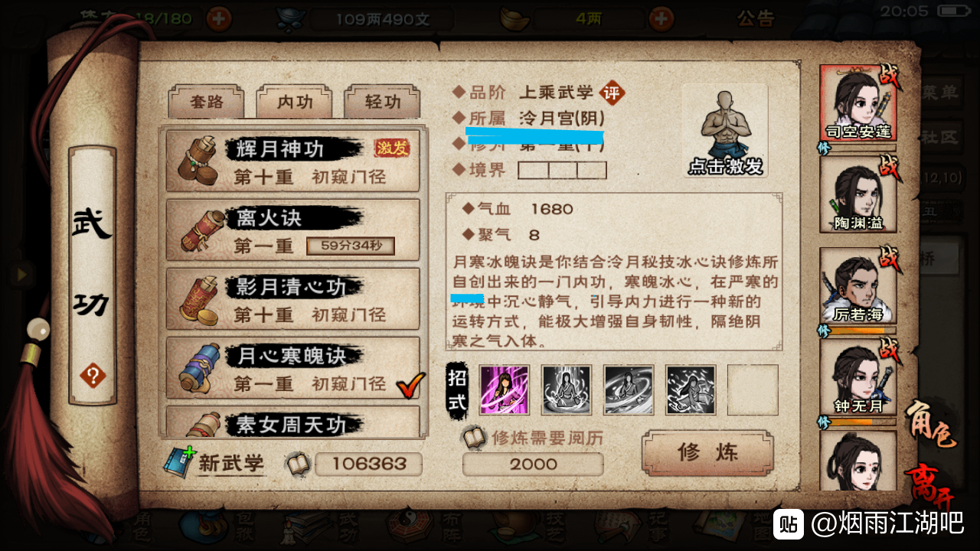The width and height of the screenshot is (980, 551).
Task: Tap the meditating figure 点击激发 icon
Action: pyautogui.click(x=725, y=131)
